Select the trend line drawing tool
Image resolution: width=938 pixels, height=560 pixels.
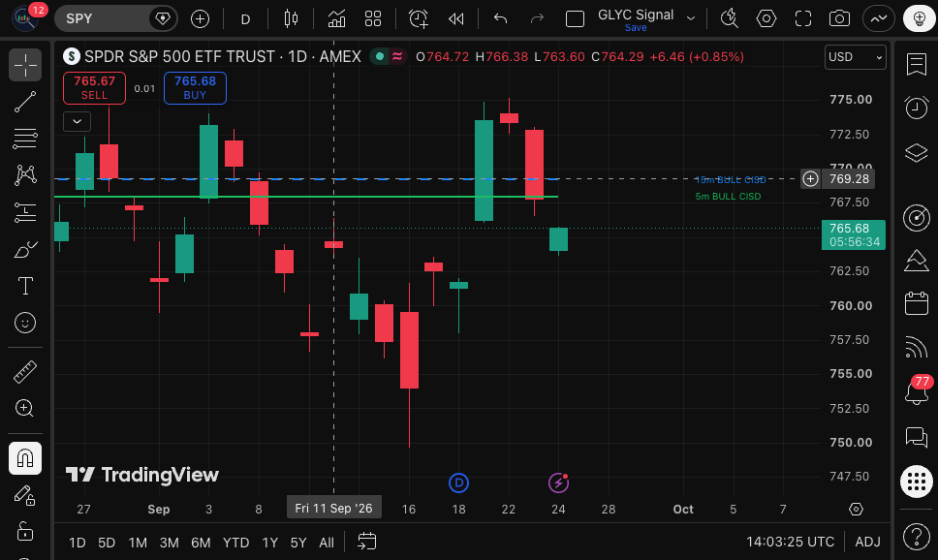(x=25, y=102)
